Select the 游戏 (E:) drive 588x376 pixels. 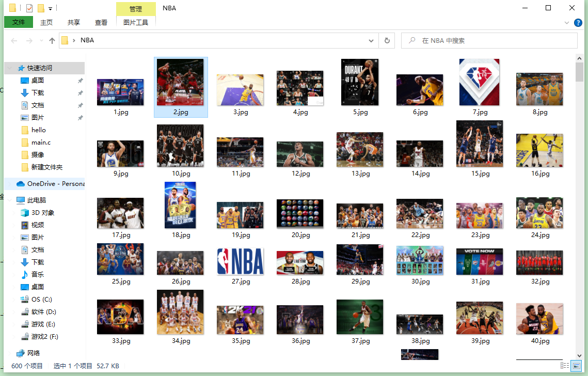43,324
